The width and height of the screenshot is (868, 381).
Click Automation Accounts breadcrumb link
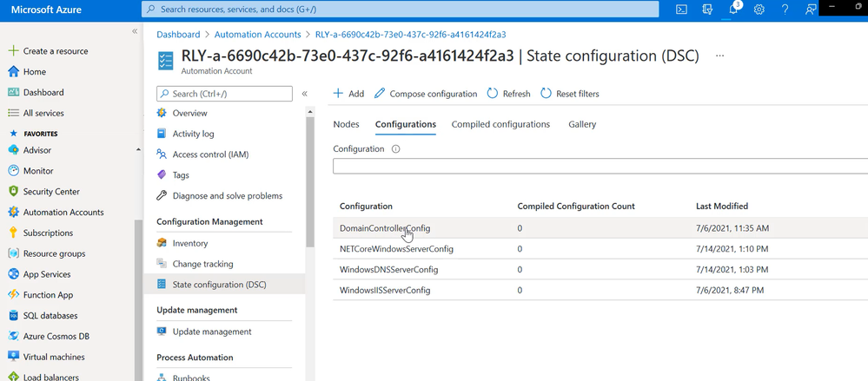[259, 35]
